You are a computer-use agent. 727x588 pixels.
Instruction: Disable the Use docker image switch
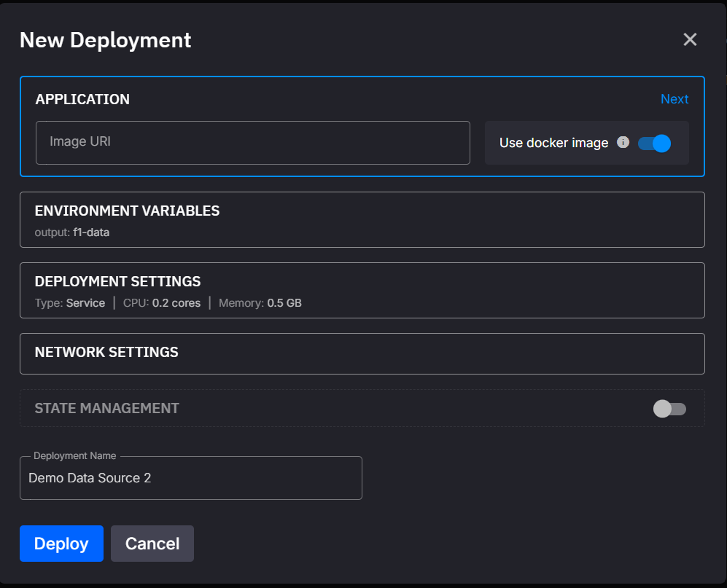[x=654, y=144]
